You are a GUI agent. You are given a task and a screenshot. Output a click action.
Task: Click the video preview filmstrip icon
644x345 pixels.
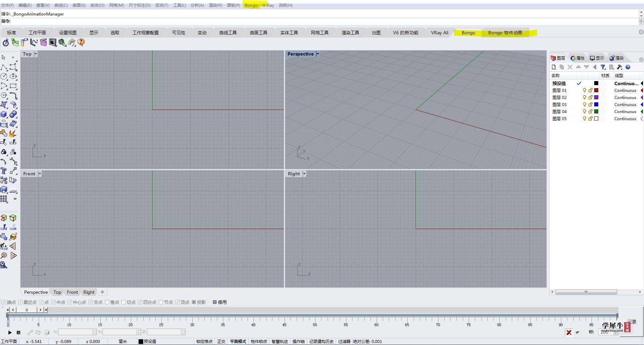(x=53, y=42)
